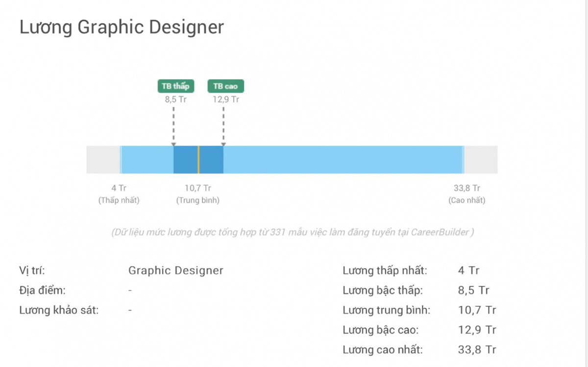Click the 12,9 Tr label under TB cao

[x=225, y=99]
